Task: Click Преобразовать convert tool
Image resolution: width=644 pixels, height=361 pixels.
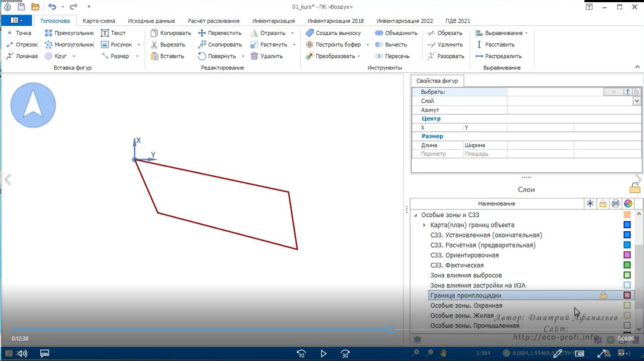Action: [x=330, y=56]
